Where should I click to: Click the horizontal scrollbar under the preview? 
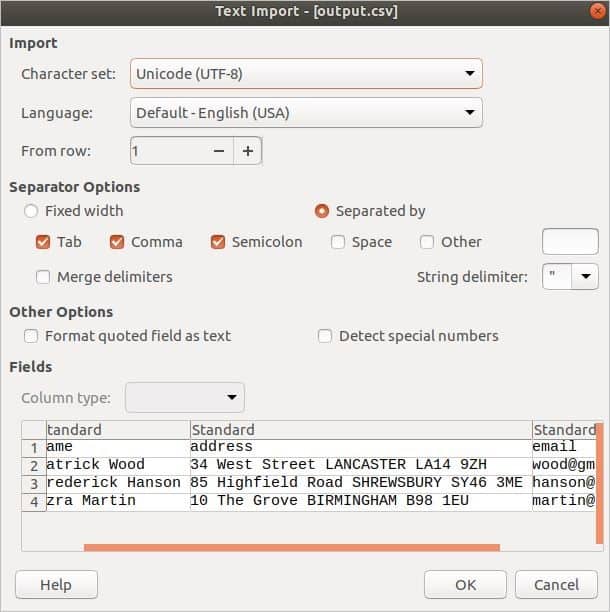point(290,547)
